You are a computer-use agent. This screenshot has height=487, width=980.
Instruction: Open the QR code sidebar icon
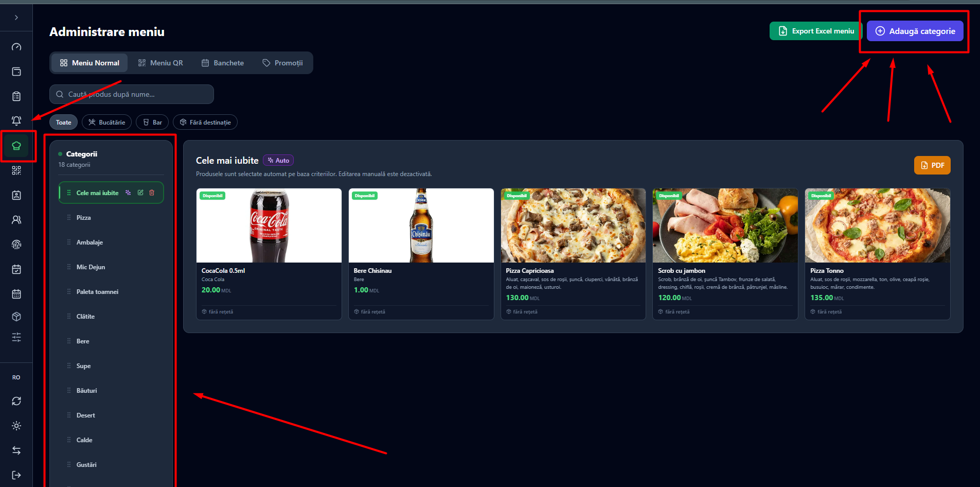pyautogui.click(x=16, y=170)
